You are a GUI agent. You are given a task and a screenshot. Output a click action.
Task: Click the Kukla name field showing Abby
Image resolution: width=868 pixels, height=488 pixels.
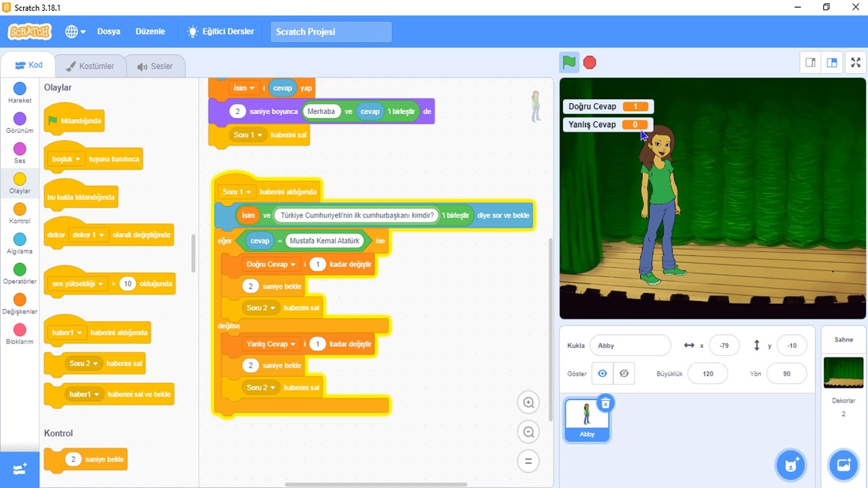pos(630,345)
